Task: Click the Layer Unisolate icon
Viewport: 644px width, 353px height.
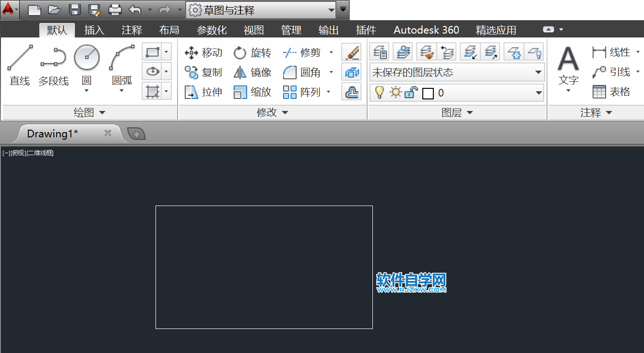Action: pyautogui.click(x=491, y=51)
